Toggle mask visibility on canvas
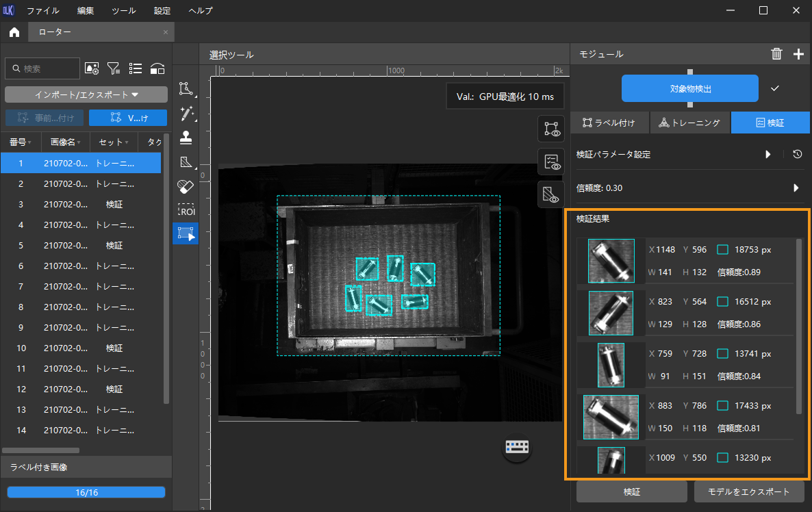The width and height of the screenshot is (812, 512). [x=551, y=194]
